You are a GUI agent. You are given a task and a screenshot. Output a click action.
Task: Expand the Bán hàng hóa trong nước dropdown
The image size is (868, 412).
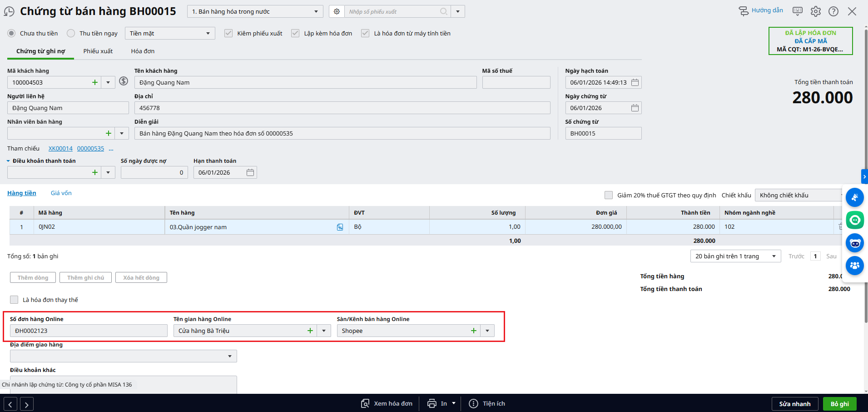[316, 11]
